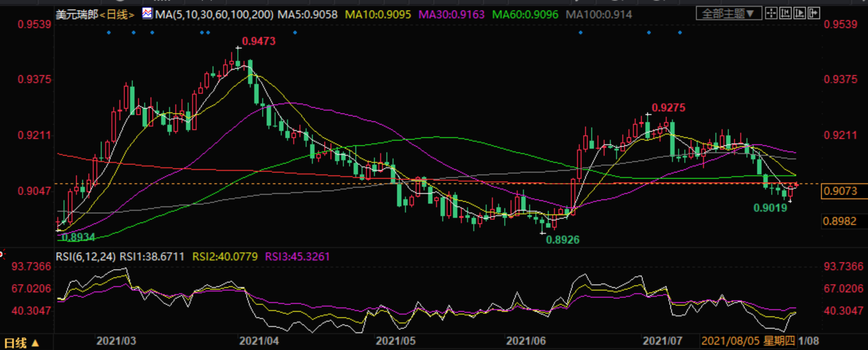Click the RSI3:45.3261 value
The width and height of the screenshot is (868, 350).
[297, 257]
